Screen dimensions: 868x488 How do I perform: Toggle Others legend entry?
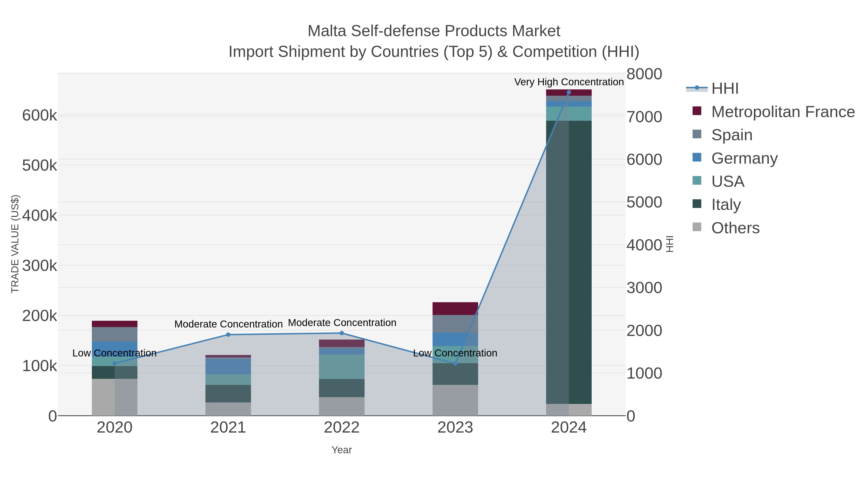[x=726, y=228]
